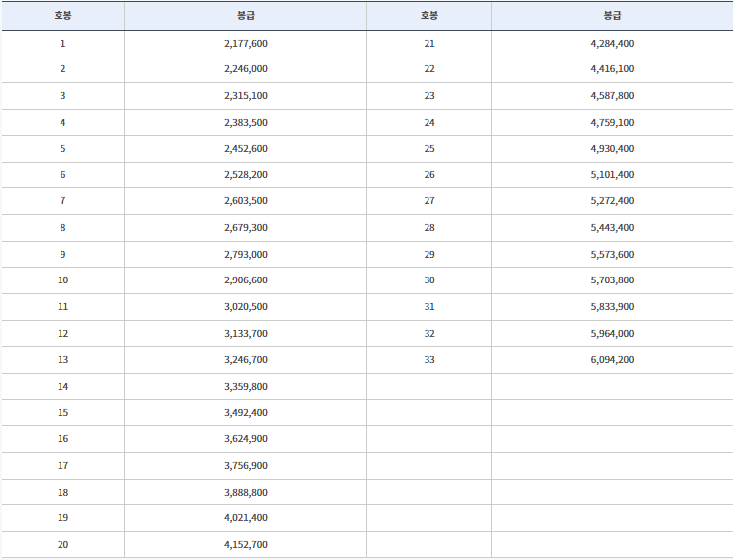733x560 pixels.
Task: Click the value 4,930,400
Action: coord(612,149)
